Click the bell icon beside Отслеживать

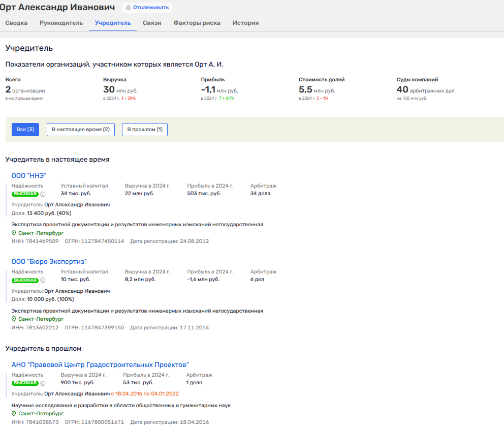pyautogui.click(x=128, y=8)
